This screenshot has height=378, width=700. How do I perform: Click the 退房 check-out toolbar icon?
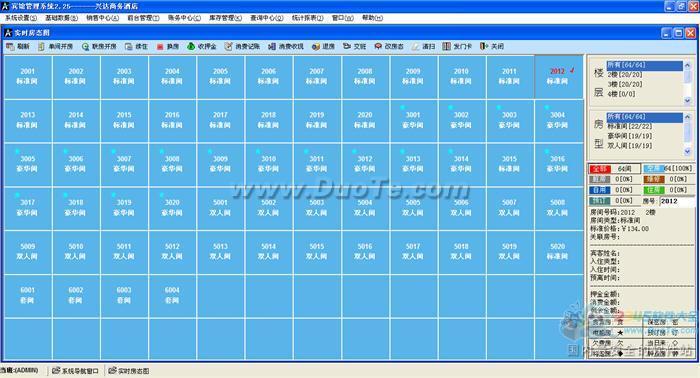316,46
